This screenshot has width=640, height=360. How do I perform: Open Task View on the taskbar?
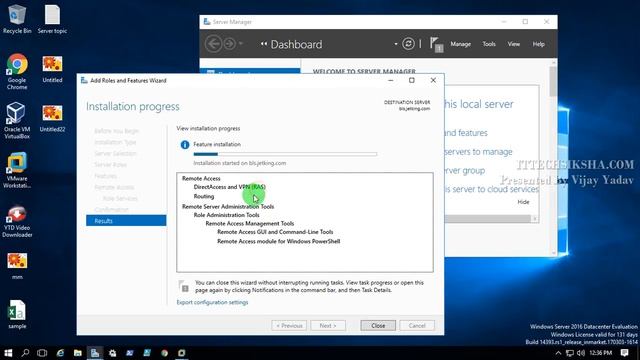(42, 353)
